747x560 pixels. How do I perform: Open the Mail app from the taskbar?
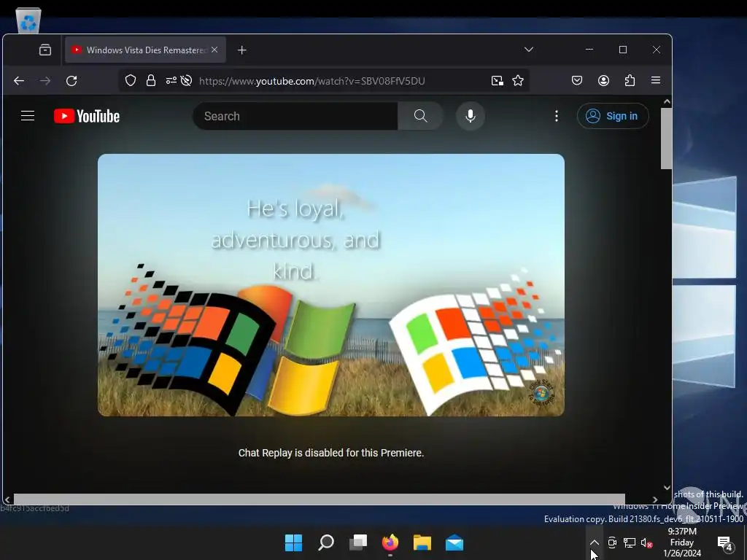(x=454, y=542)
